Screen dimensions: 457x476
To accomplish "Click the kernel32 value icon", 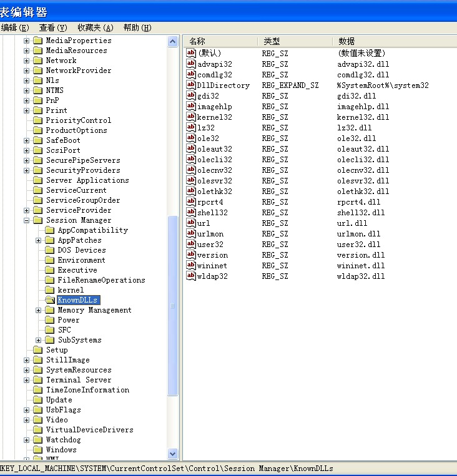I will pyautogui.click(x=191, y=117).
